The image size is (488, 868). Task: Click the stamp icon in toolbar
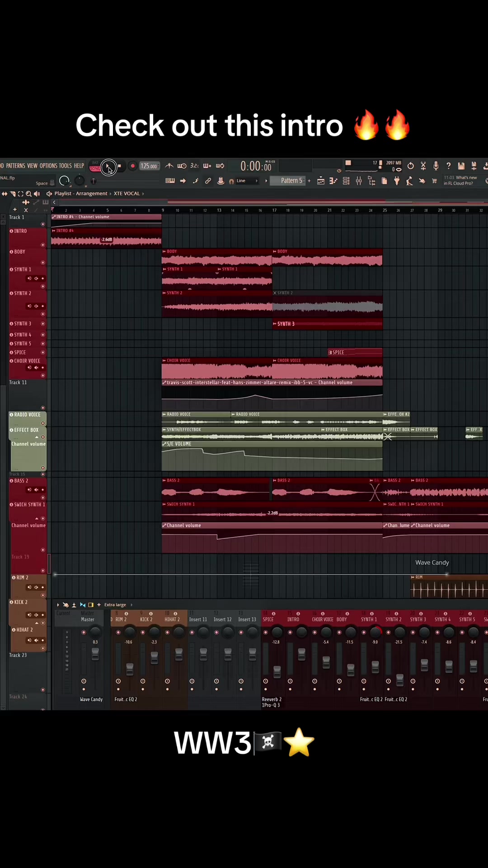(x=221, y=181)
